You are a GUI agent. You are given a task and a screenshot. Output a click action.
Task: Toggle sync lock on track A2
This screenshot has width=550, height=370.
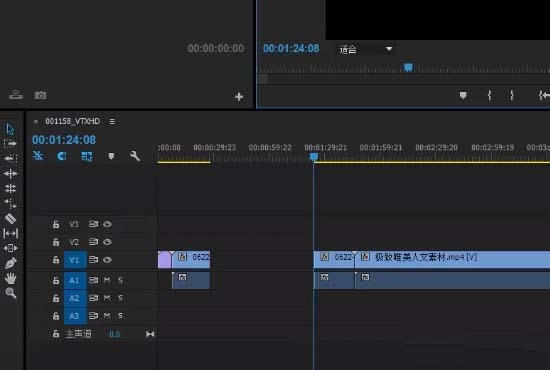(x=93, y=298)
